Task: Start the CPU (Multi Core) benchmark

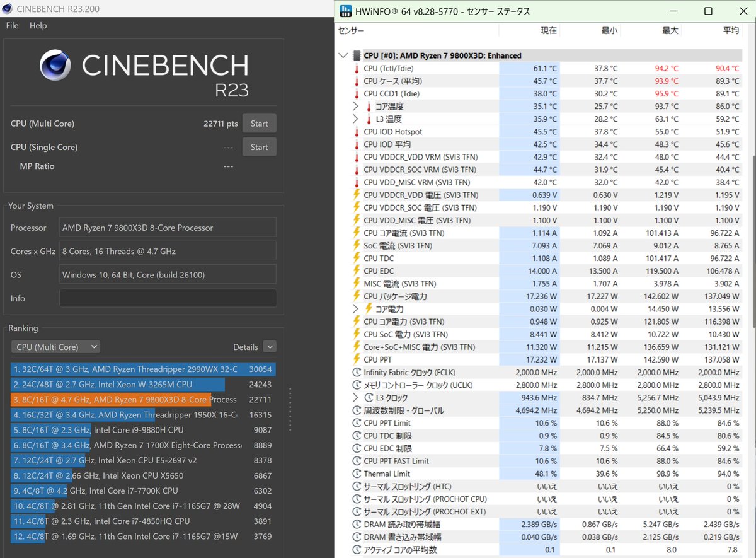Action: [260, 124]
